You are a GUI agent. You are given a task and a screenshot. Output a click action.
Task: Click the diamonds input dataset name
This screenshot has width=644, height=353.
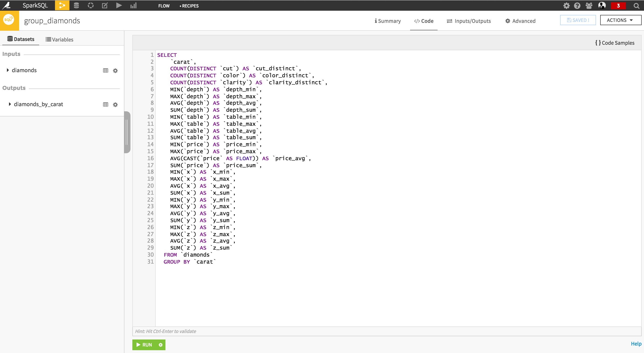point(24,70)
